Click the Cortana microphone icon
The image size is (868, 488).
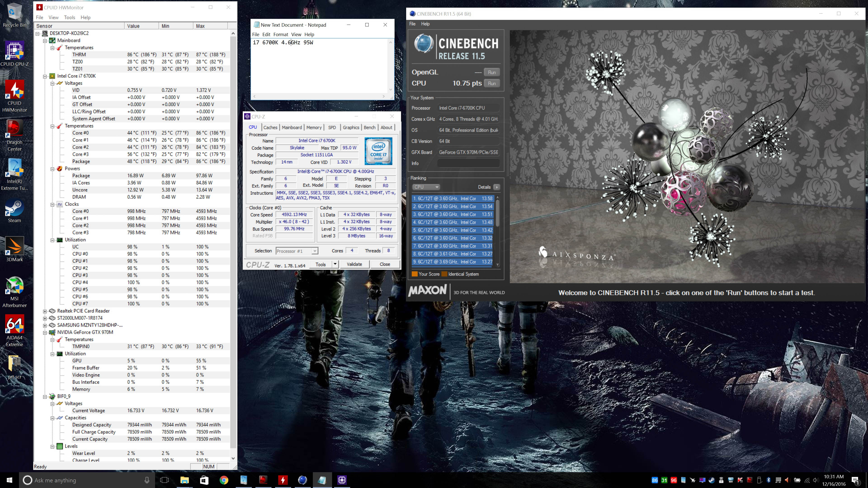pyautogui.click(x=147, y=480)
